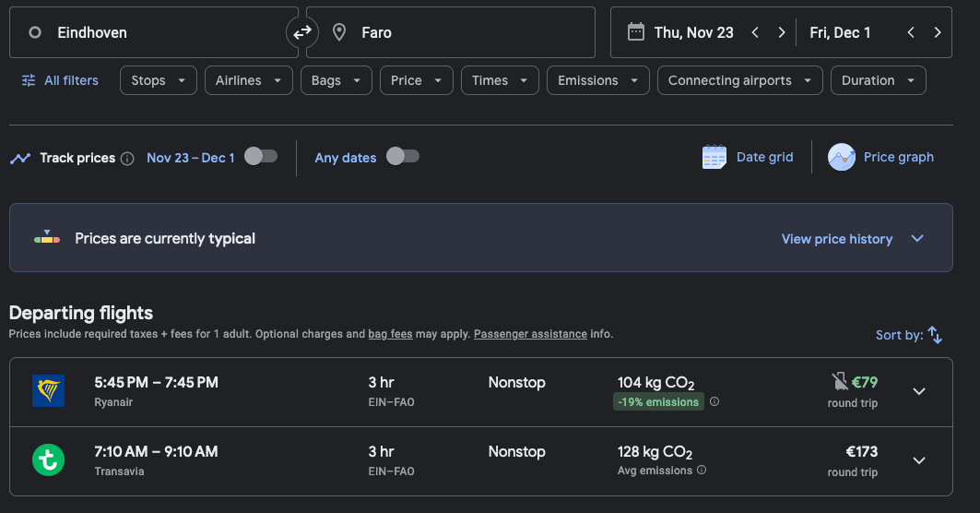The width and height of the screenshot is (980, 513).
Task: Open All filters panel
Action: 60,80
